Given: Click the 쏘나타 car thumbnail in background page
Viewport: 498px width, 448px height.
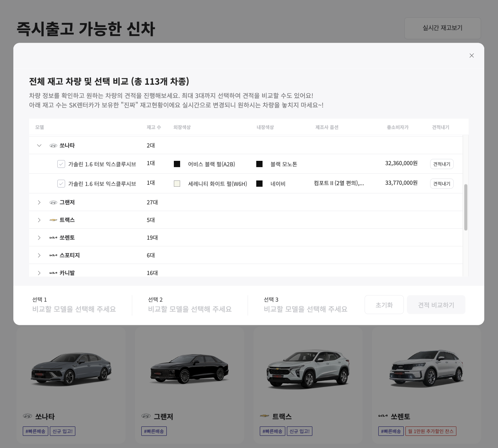Looking at the screenshot, I should (x=71, y=368).
